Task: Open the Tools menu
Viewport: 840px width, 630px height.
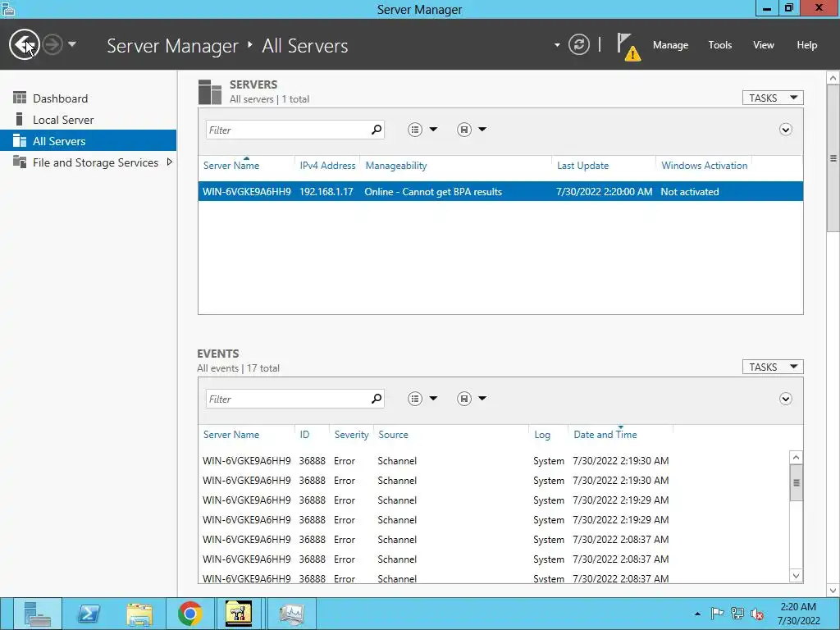Action: click(719, 45)
